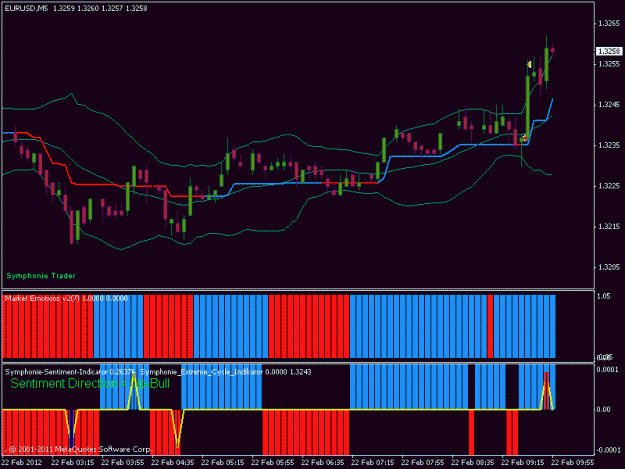Click the Sentiment Direction Up-Bull text
The width and height of the screenshot is (625, 469).
click(90, 383)
